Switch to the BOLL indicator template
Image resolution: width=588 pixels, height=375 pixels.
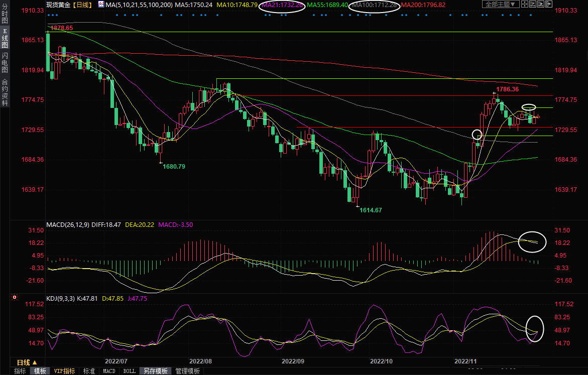(x=129, y=371)
